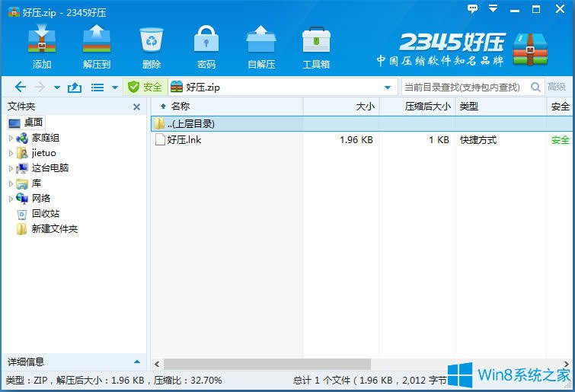This screenshot has width=575, height=392.
Task: Go back with the left arrow button
Action: pyautogui.click(x=21, y=88)
